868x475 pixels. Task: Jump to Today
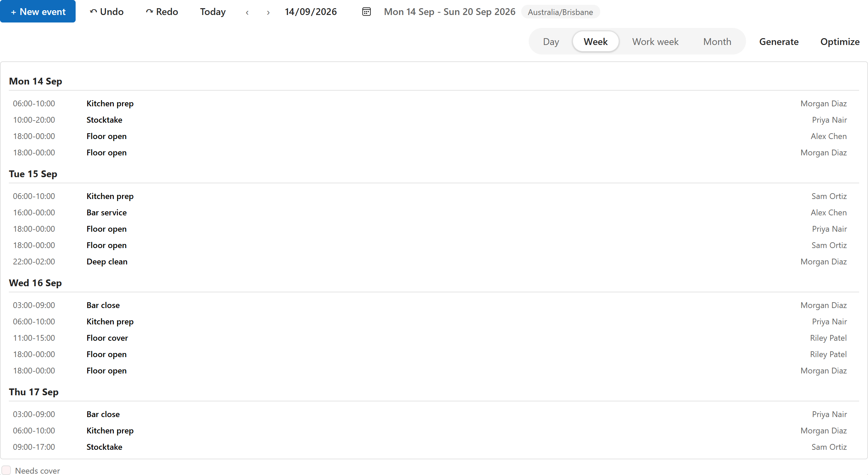213,12
